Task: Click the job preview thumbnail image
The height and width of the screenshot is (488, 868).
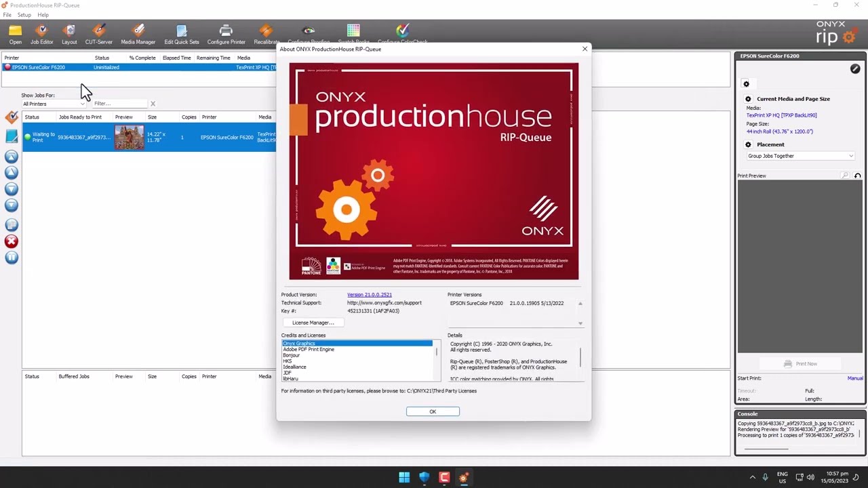Action: [129, 137]
